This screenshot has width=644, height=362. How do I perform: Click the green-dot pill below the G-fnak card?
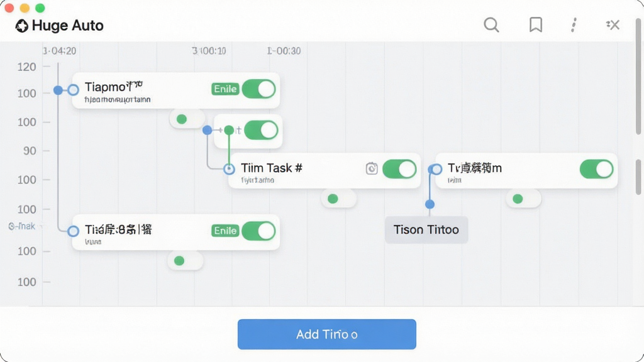(186, 261)
